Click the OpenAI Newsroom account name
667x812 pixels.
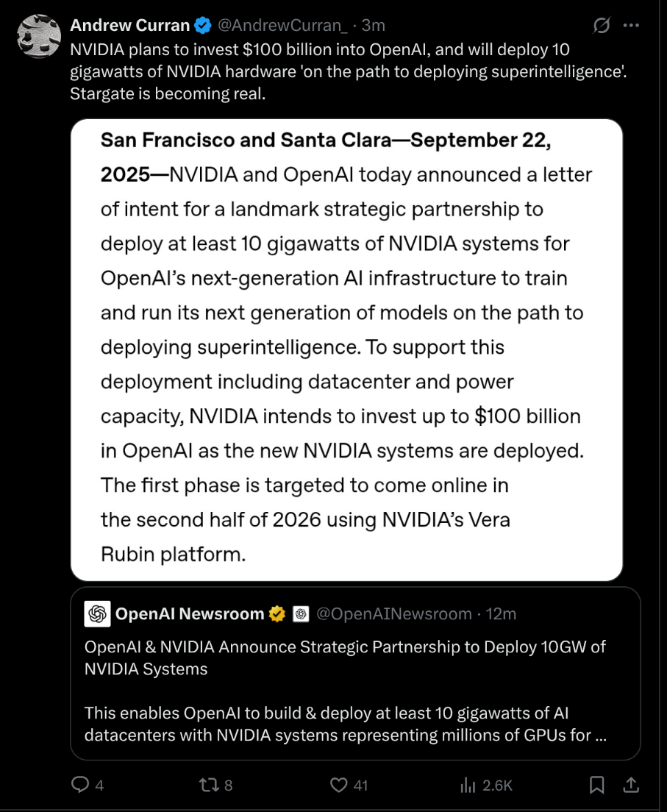[189, 613]
